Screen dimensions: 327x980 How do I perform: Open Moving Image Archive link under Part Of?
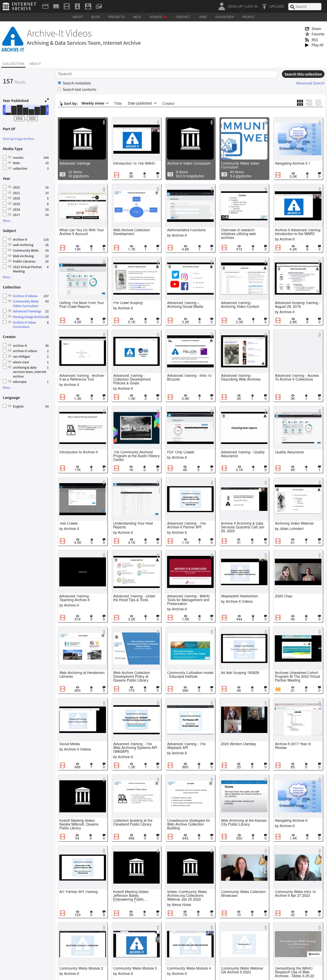[x=18, y=138]
